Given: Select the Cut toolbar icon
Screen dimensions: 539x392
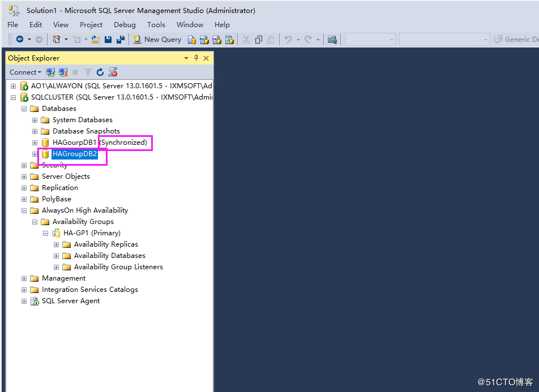Looking at the screenshot, I should pyautogui.click(x=246, y=39).
